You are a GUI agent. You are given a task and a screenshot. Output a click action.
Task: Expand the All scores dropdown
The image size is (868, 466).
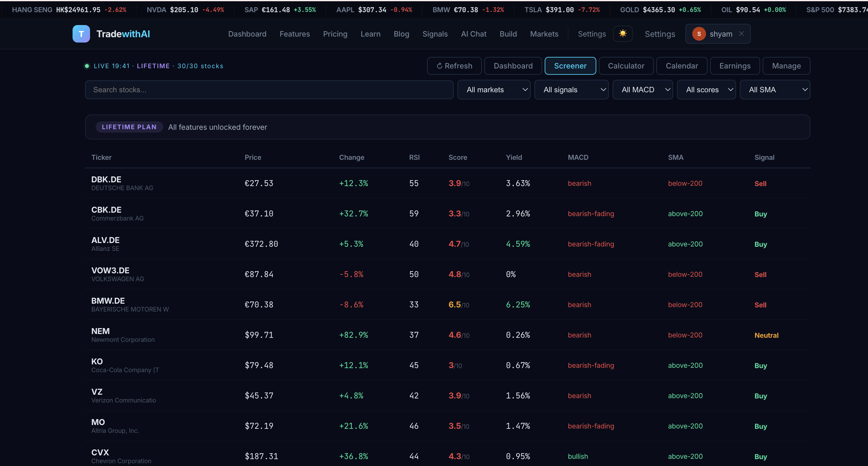(x=706, y=90)
